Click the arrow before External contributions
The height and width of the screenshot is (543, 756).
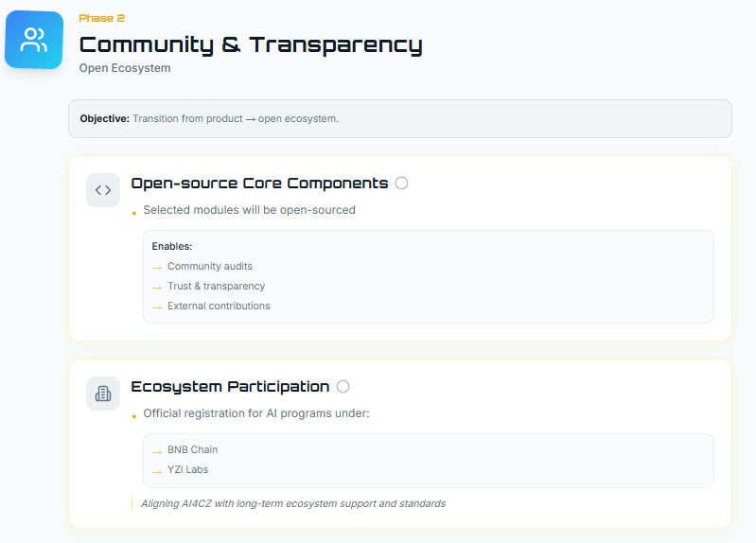pyautogui.click(x=157, y=307)
